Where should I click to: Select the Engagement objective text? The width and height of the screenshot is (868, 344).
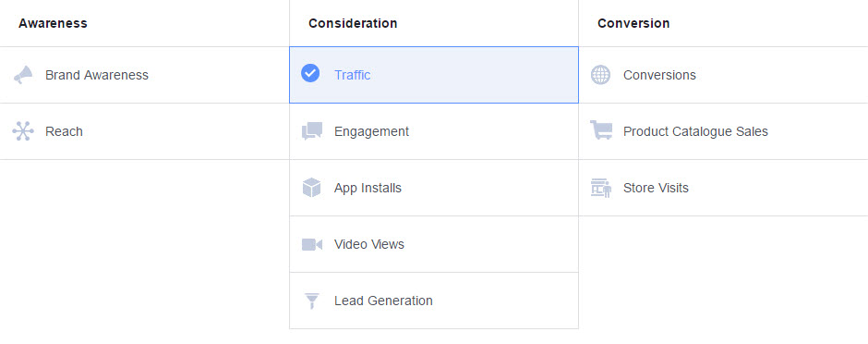(x=371, y=131)
